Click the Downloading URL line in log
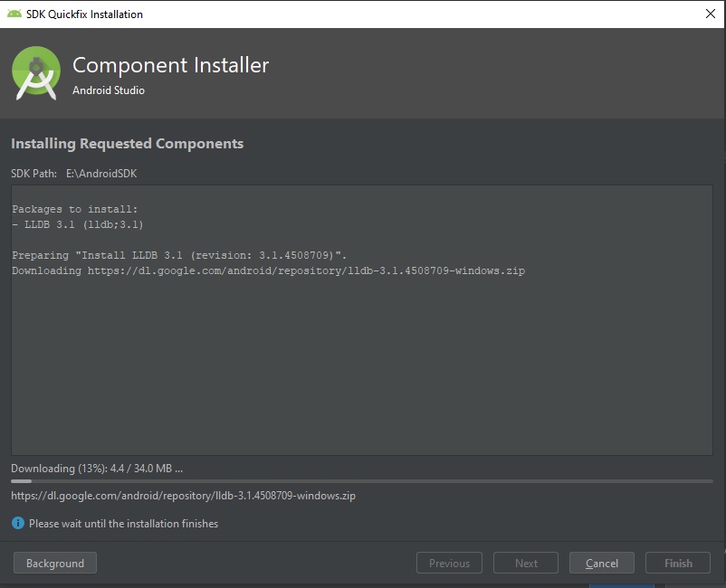Image resolution: width=726 pixels, height=588 pixels. [x=269, y=270]
